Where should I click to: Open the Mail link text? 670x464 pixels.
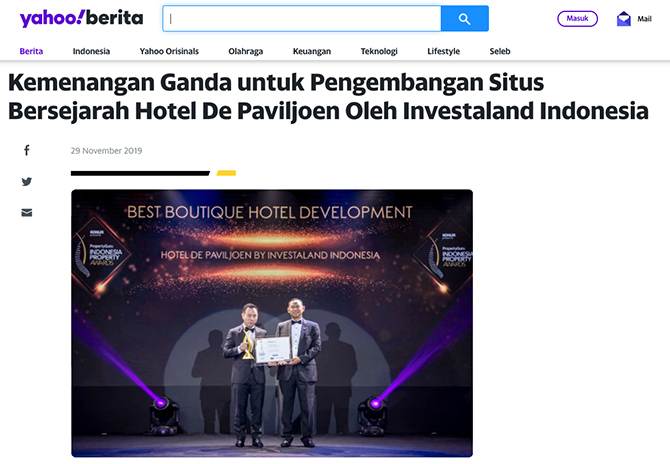point(644,19)
